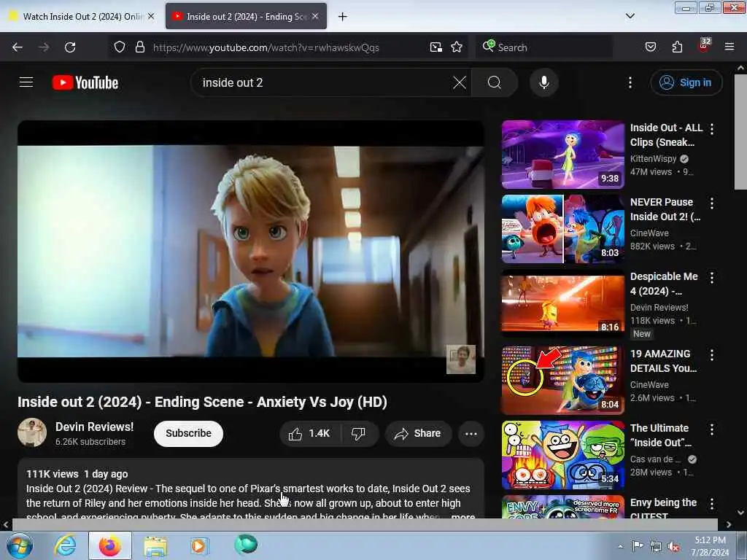Viewport: 747px width, 560px height.
Task: Click the YouTube search input field
Action: [324, 82]
